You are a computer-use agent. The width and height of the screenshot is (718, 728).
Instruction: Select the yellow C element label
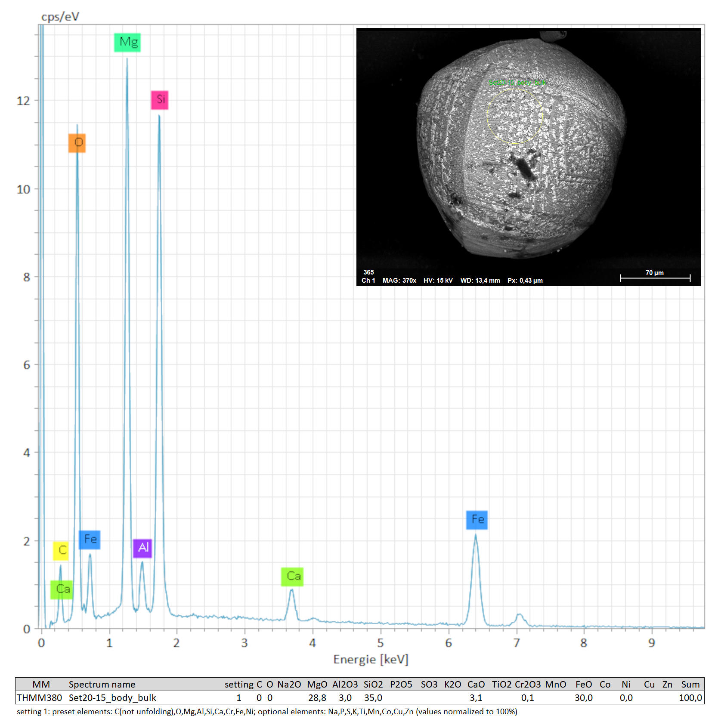[61, 550]
